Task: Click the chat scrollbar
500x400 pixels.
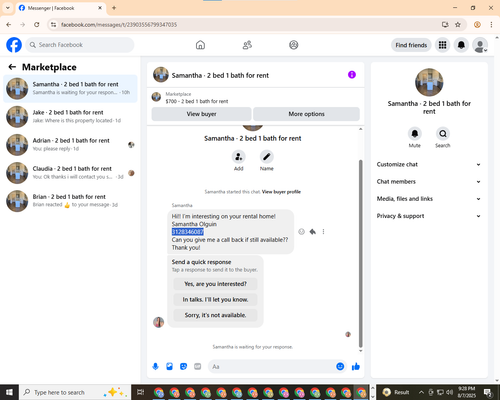Action: coord(360,253)
